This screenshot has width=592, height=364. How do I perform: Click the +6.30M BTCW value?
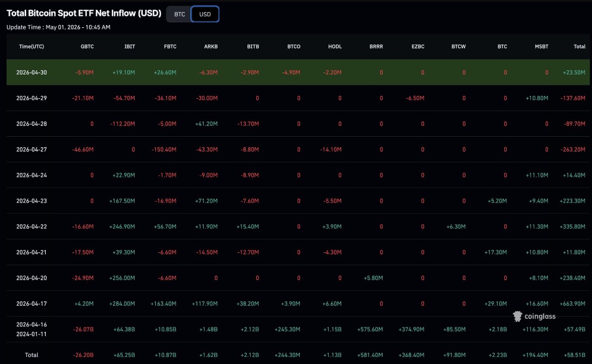click(456, 227)
